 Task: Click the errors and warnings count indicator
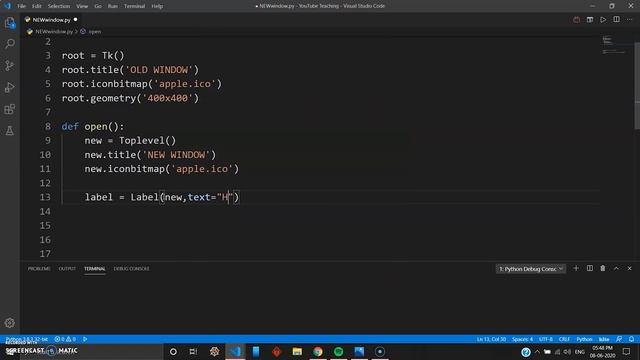(65, 339)
